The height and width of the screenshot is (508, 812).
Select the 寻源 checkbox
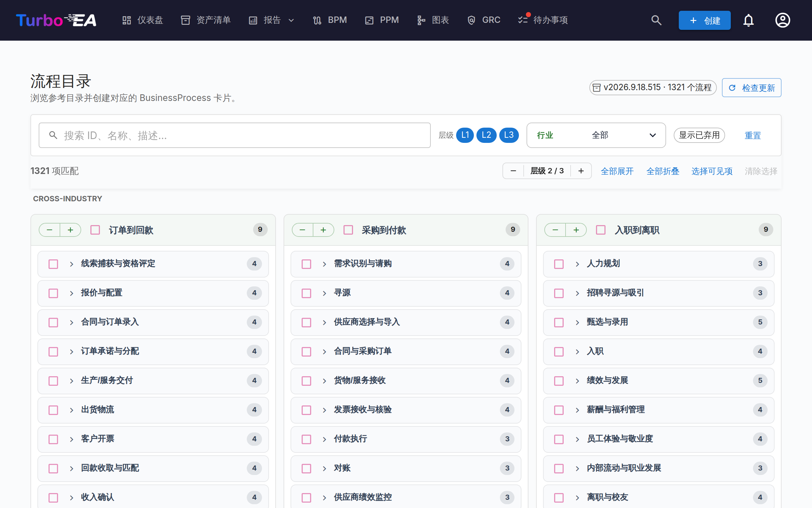[x=306, y=293]
